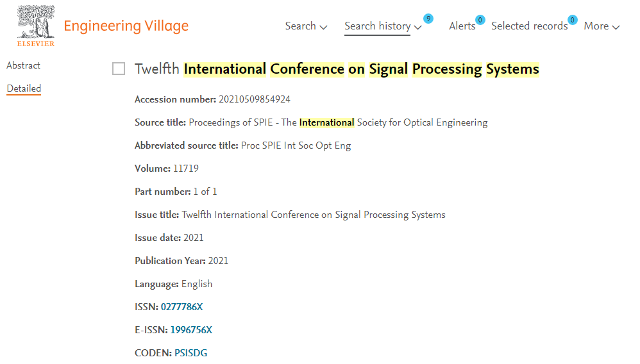Click the Selected records count badge

pos(572,20)
